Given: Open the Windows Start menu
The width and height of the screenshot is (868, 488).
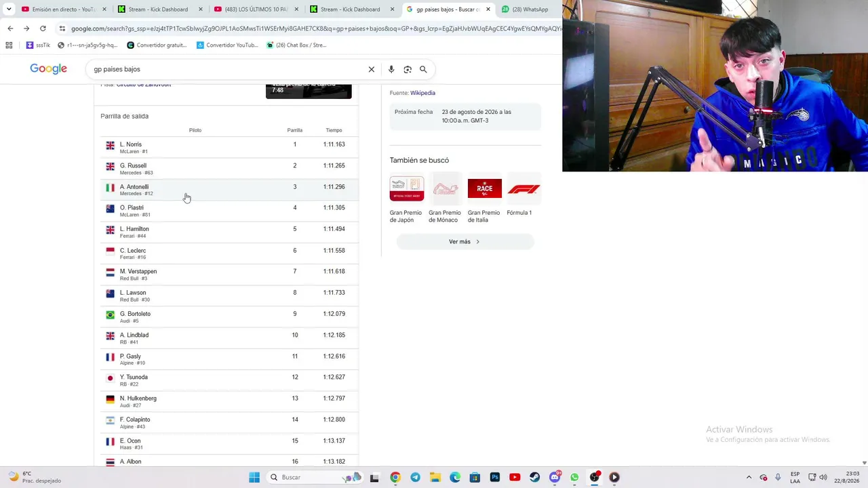Looking at the screenshot, I should pos(254,477).
